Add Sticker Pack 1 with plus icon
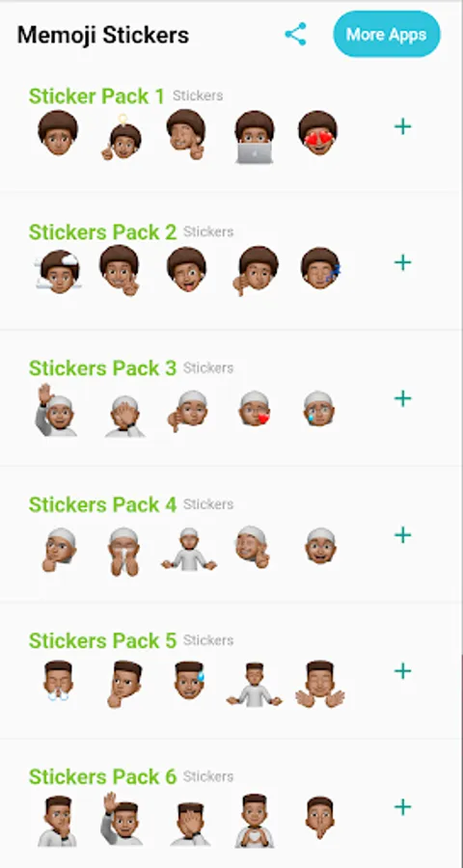Viewport: 463px width, 868px height. [402, 126]
